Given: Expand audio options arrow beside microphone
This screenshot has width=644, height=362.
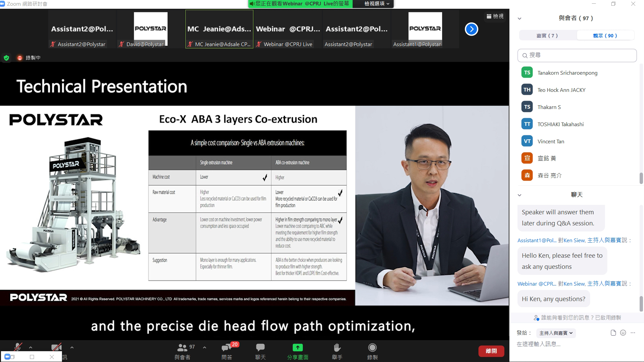Looking at the screenshot, I should pos(31,348).
